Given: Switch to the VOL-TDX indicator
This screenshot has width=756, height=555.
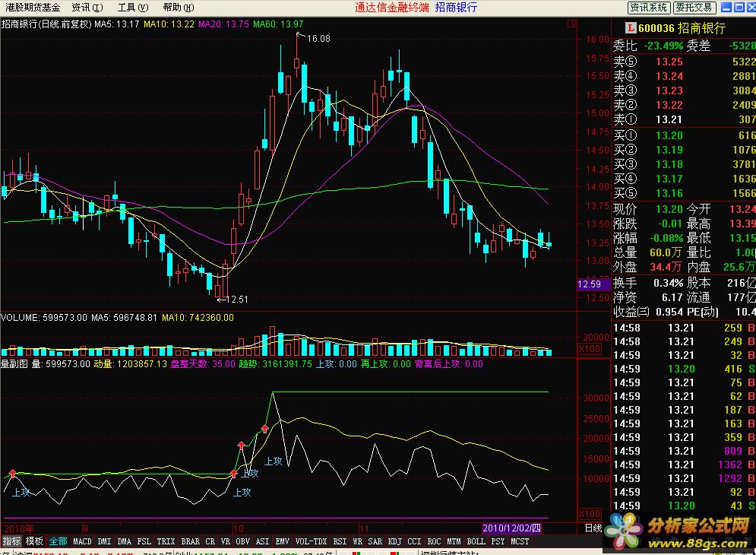Looking at the screenshot, I should [311, 541].
